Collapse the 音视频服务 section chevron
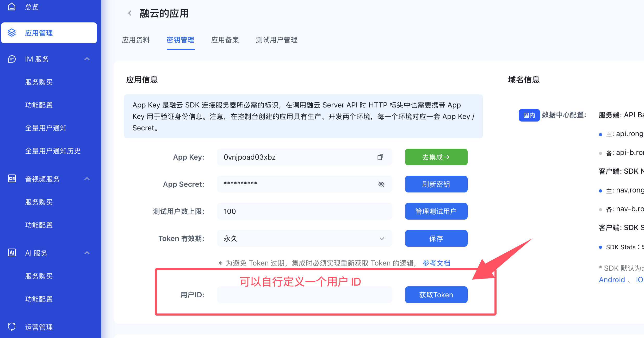The image size is (644, 338). click(87, 179)
